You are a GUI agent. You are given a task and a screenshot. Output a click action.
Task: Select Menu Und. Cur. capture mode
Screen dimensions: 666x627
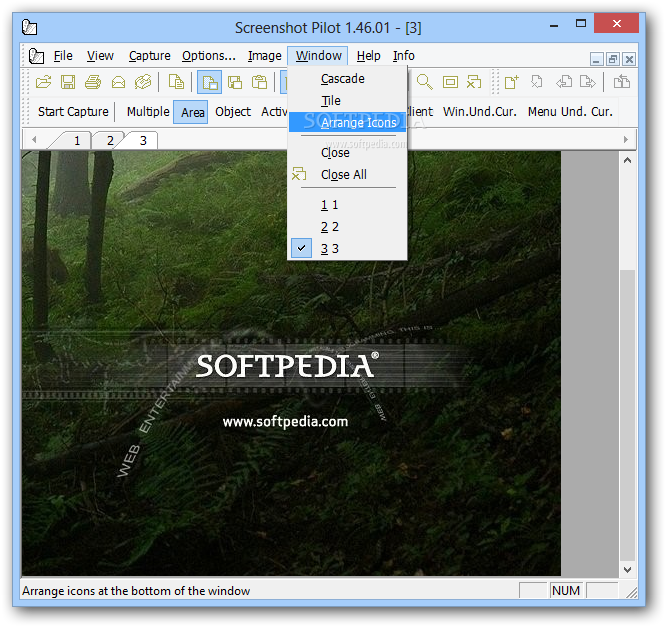coord(570,112)
